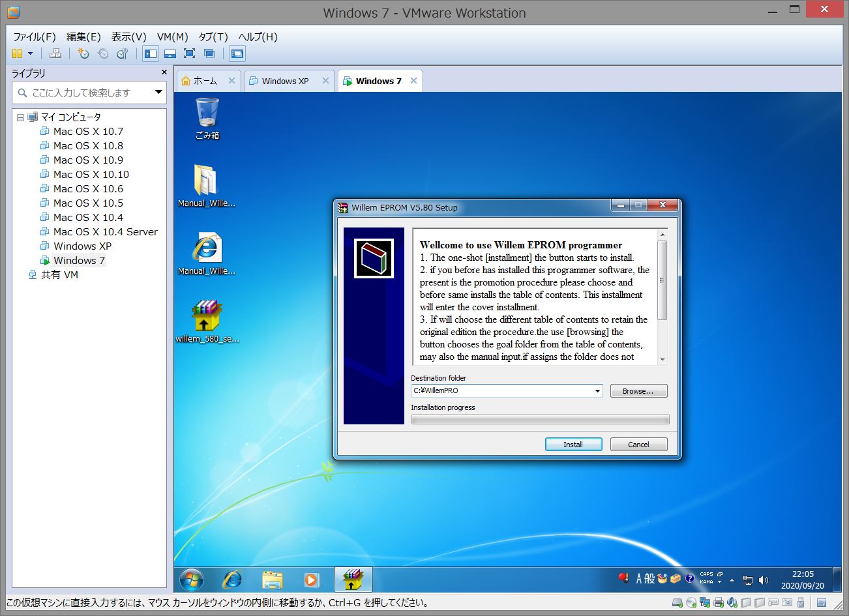Click the Cancel button in setup dialog
849x616 pixels.
(638, 445)
